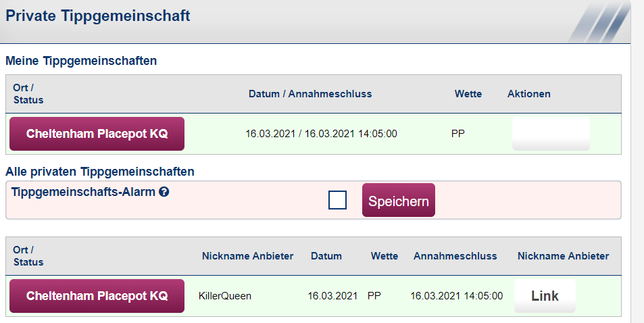The image size is (644, 323).
Task: Open Cheltenham Placepot KQ in the KillerQueen row
Action: click(97, 296)
